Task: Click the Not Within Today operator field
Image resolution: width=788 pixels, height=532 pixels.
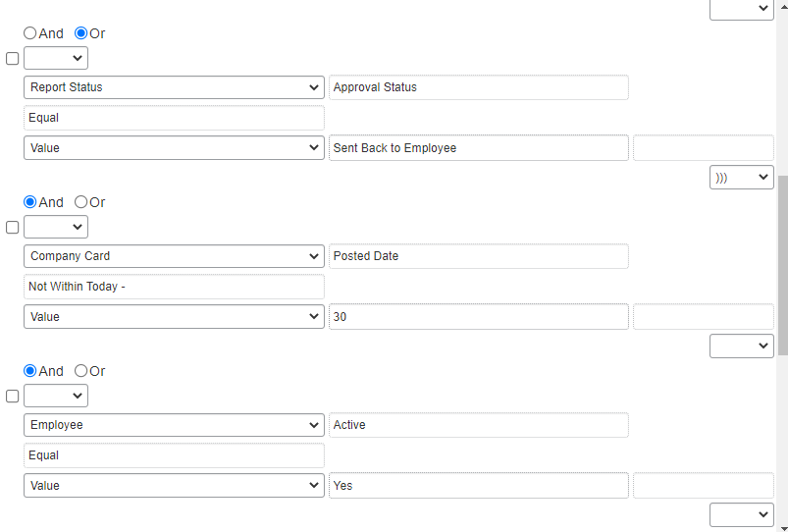Action: point(174,287)
